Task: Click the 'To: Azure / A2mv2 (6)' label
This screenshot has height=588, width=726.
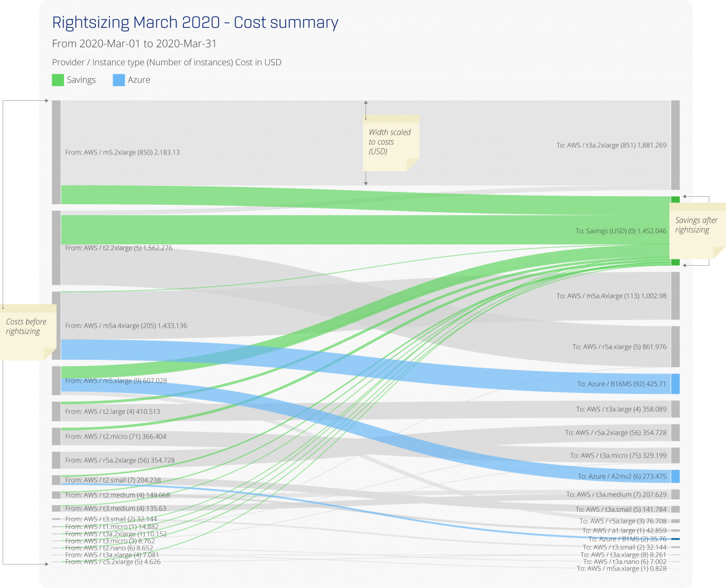Action: coord(622,477)
